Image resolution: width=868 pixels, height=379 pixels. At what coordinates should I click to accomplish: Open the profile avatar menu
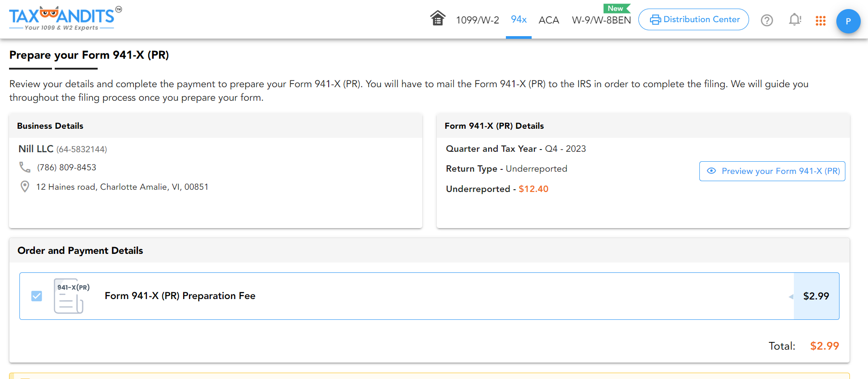[848, 21]
